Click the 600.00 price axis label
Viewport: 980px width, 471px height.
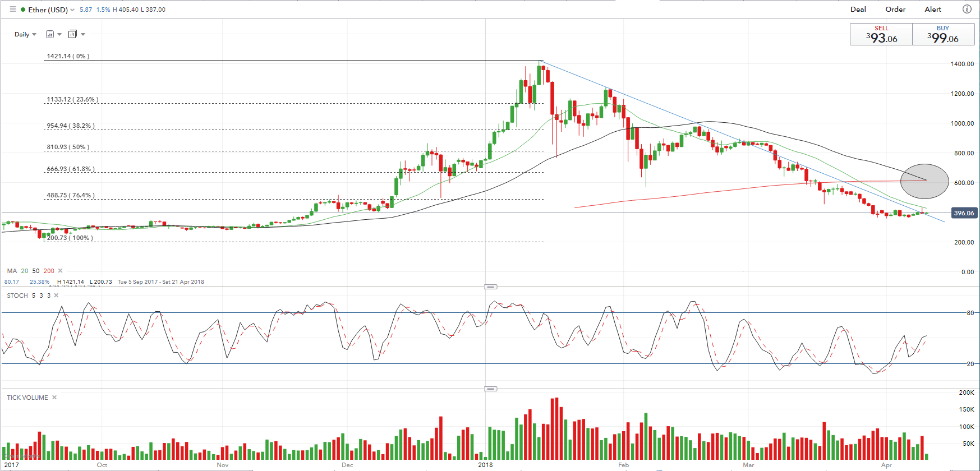964,183
